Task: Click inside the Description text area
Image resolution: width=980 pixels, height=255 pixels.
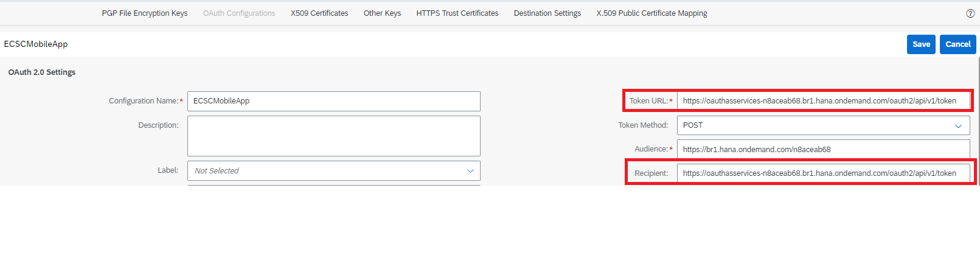Action: pyautogui.click(x=334, y=136)
